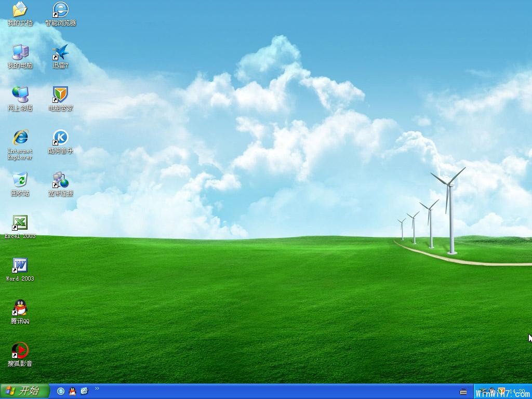The image size is (532, 399).
Task: Start the 搜狐影音 video player shortcut
Action: (20, 354)
